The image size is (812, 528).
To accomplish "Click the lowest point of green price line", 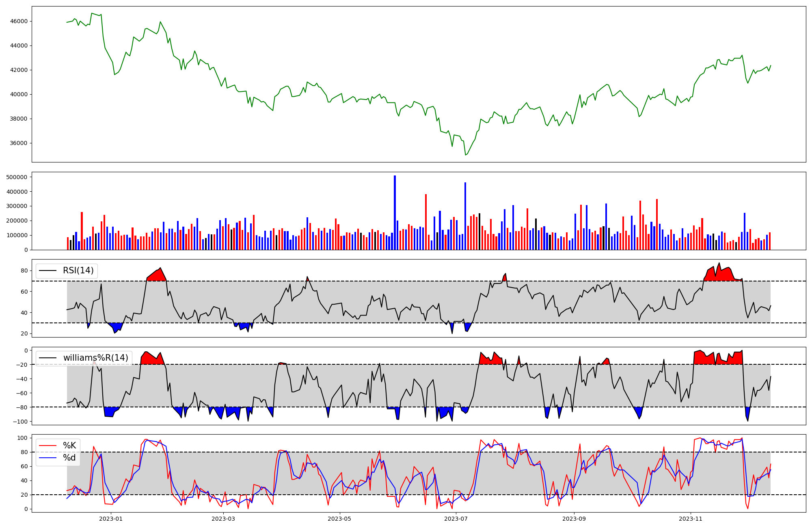I will 466,155.
